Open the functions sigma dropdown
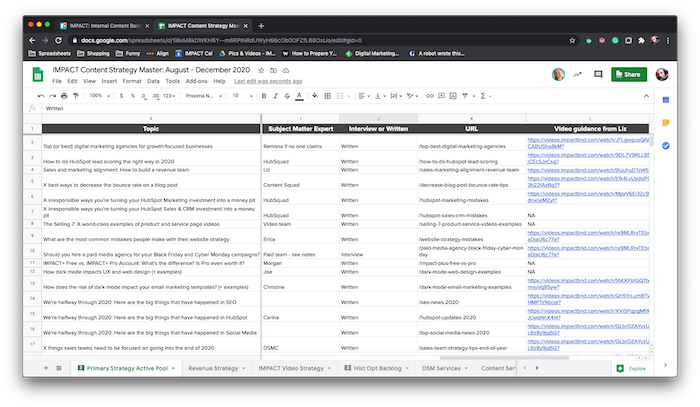Viewport: 700px width, 407px height. (x=486, y=96)
